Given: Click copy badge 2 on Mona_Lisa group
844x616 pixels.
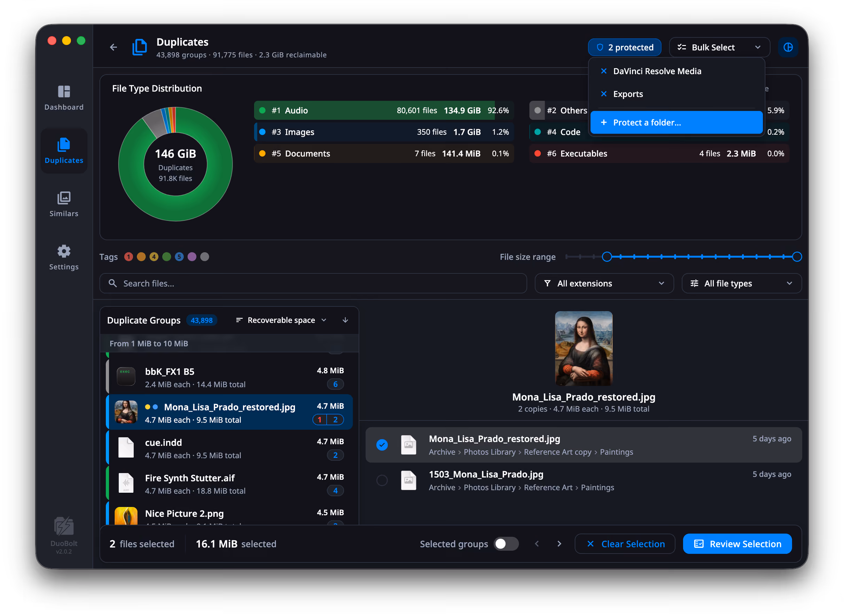Looking at the screenshot, I should click(x=336, y=420).
